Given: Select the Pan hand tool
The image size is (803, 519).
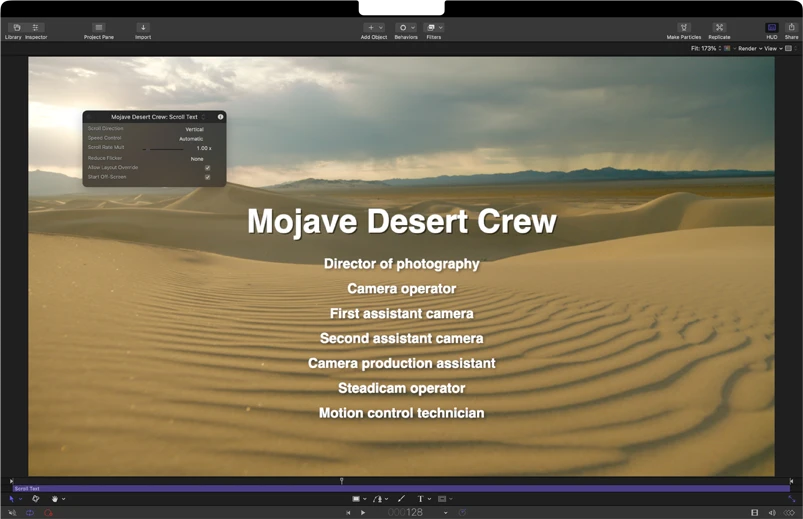Looking at the screenshot, I should pos(55,499).
